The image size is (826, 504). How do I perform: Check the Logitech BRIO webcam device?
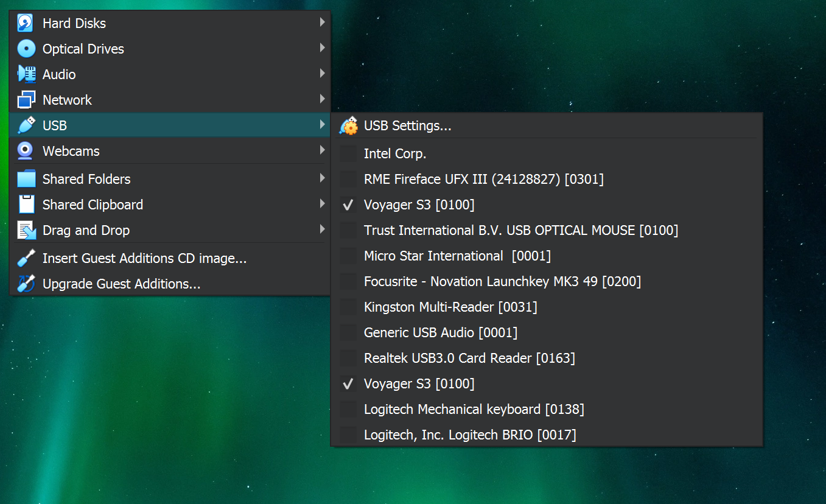(x=348, y=435)
